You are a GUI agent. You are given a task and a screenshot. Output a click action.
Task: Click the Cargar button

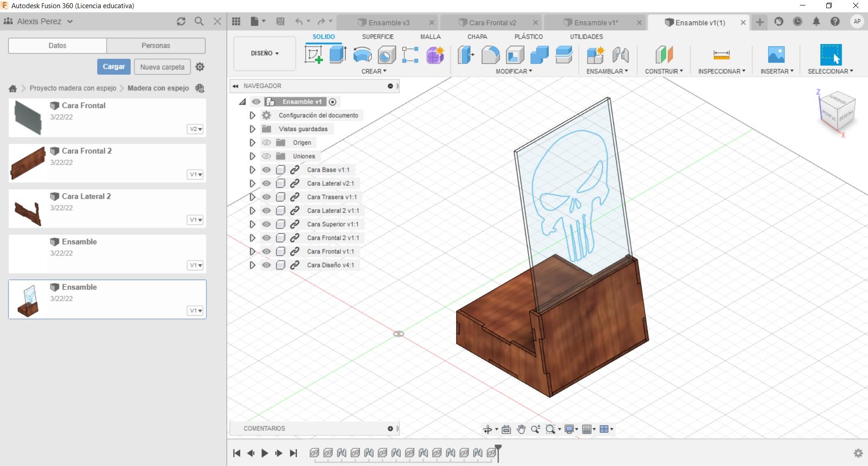pos(113,67)
